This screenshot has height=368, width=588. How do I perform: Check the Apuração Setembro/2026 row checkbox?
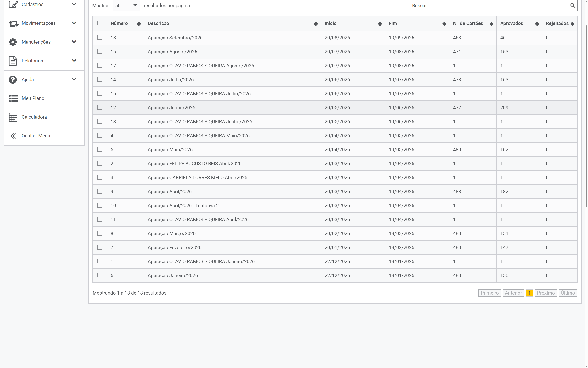coord(100,37)
